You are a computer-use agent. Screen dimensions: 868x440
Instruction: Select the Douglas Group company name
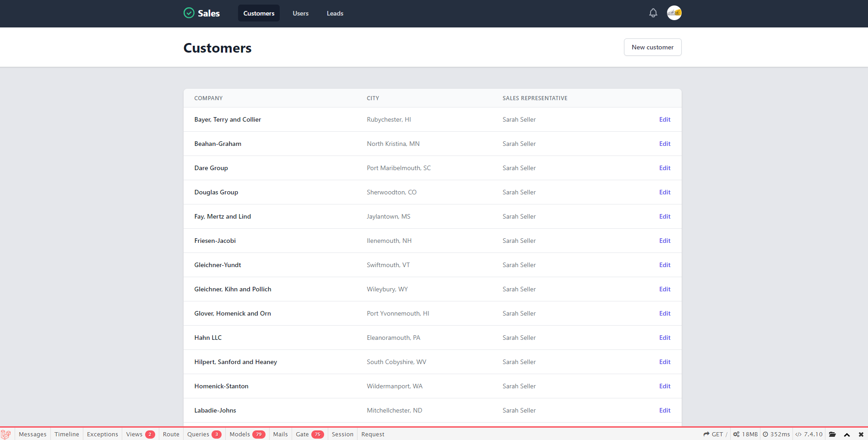pyautogui.click(x=216, y=192)
